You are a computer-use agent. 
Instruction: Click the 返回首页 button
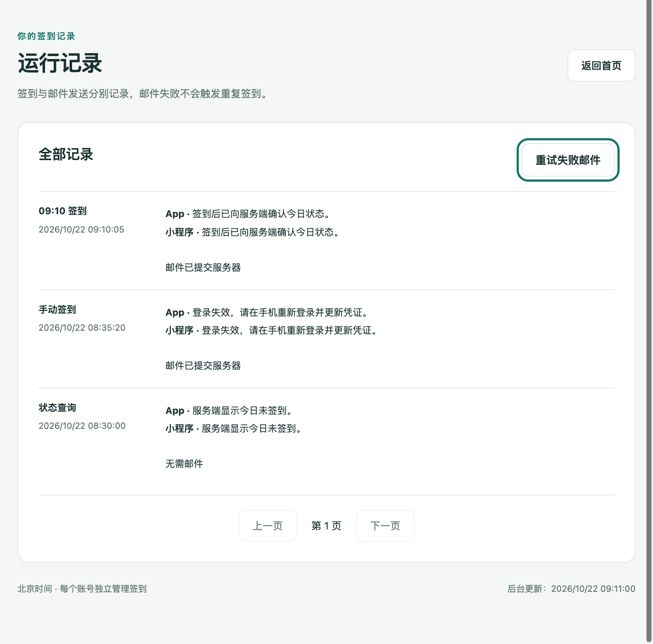pos(601,65)
